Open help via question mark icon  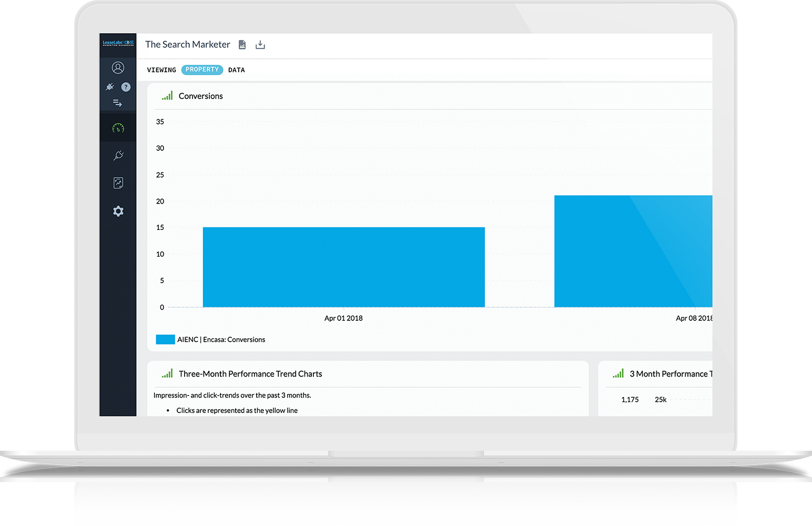point(126,87)
